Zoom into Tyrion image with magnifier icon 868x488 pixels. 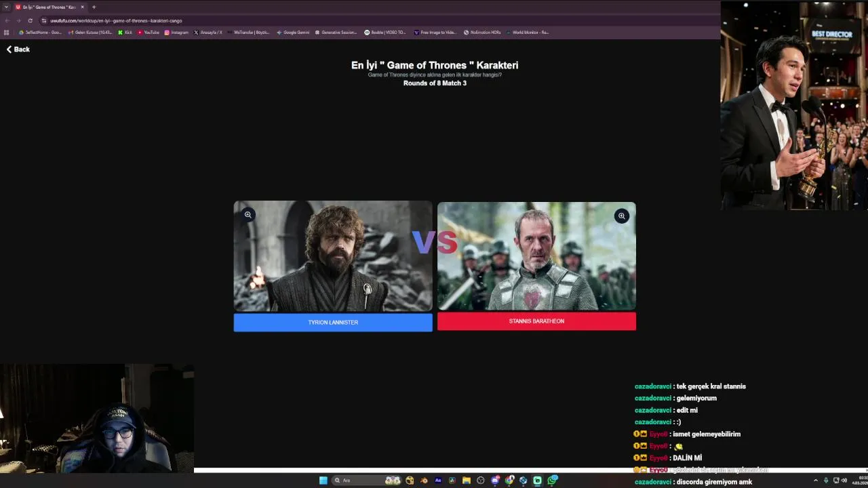point(248,215)
